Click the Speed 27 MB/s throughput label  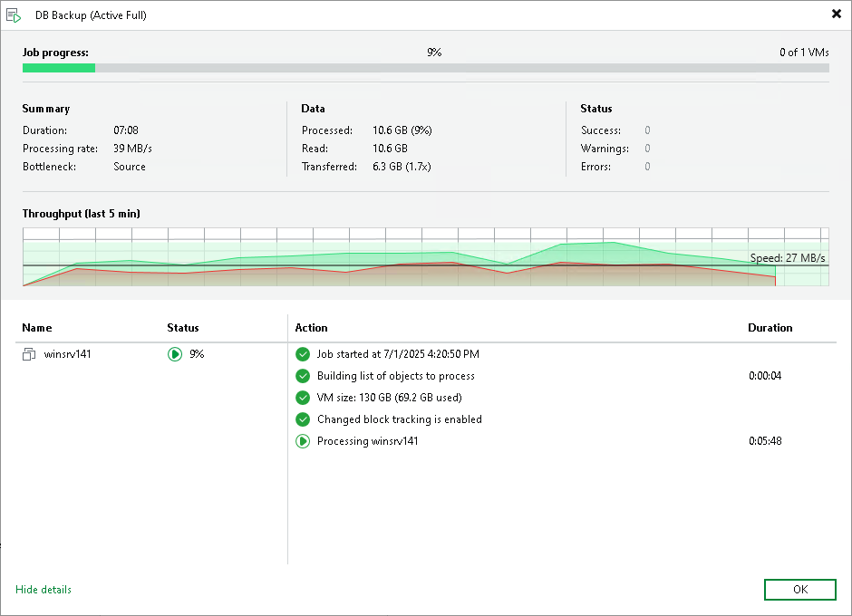tap(788, 257)
